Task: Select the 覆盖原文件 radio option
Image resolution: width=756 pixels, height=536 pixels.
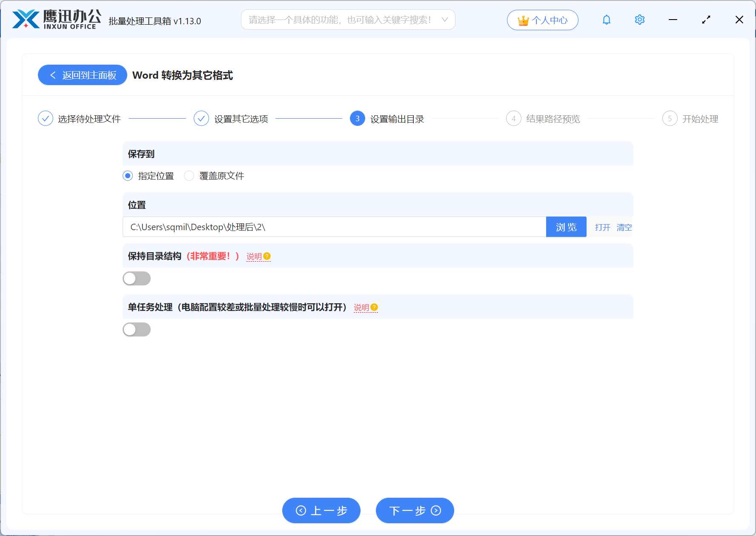Action: [189, 176]
